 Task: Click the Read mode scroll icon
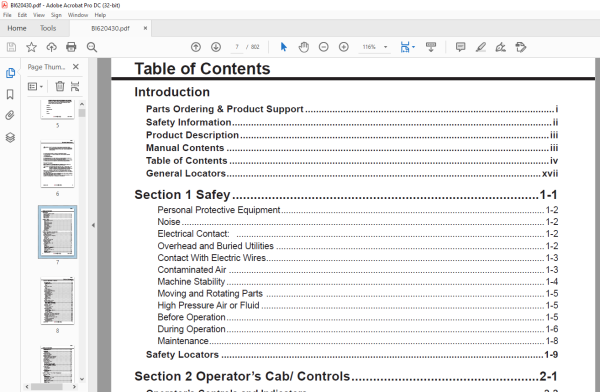tap(431, 47)
